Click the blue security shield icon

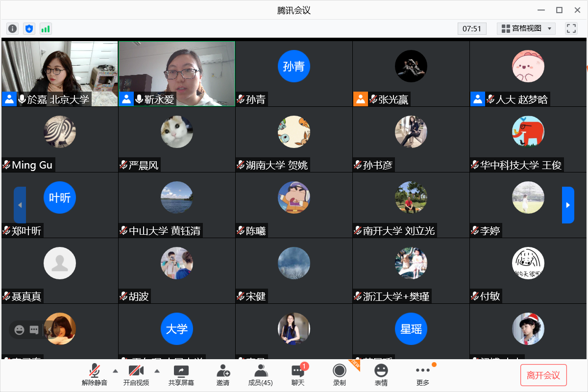point(29,28)
